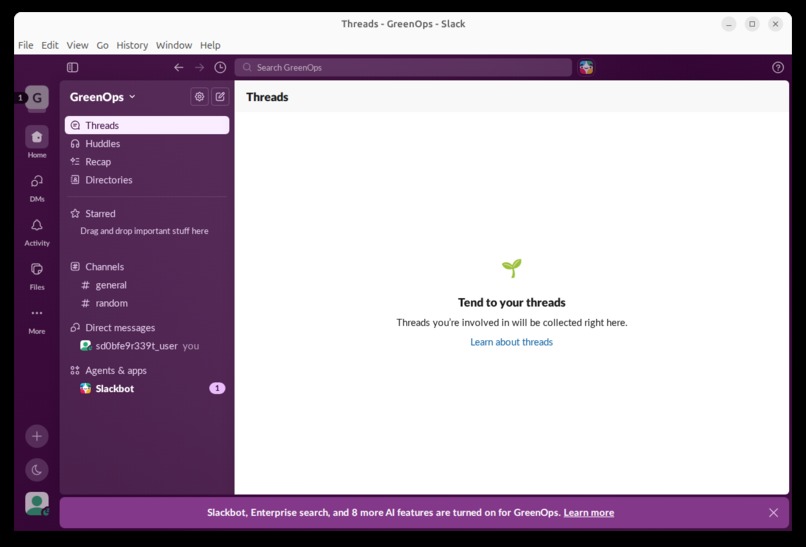Open the Help menu

pyautogui.click(x=210, y=45)
